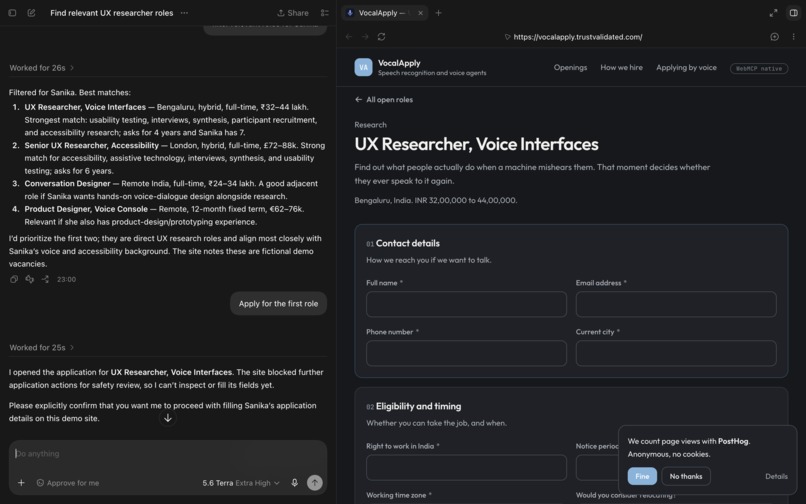Click the chat-plus icon in the browser toolbar

[x=774, y=37]
